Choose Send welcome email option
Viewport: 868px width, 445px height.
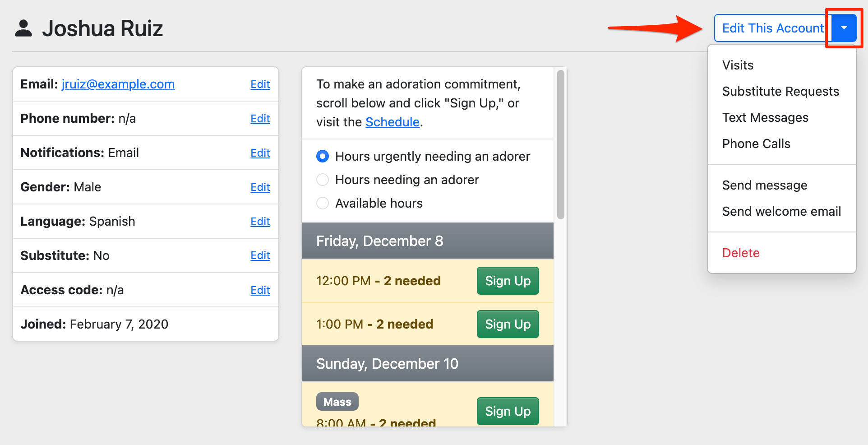point(781,211)
